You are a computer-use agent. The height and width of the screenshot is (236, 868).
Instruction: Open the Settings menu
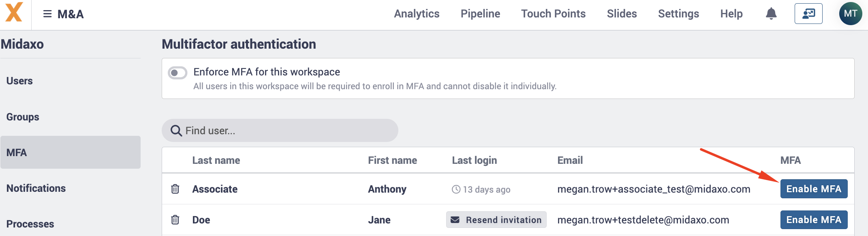click(x=678, y=14)
